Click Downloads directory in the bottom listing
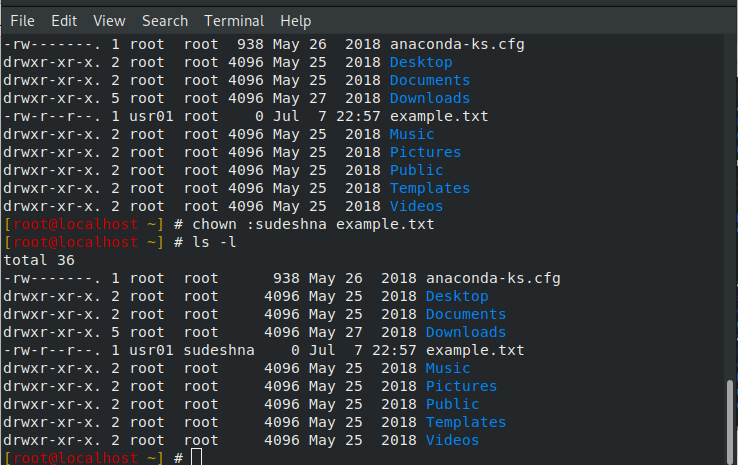The height and width of the screenshot is (465, 738). click(466, 332)
